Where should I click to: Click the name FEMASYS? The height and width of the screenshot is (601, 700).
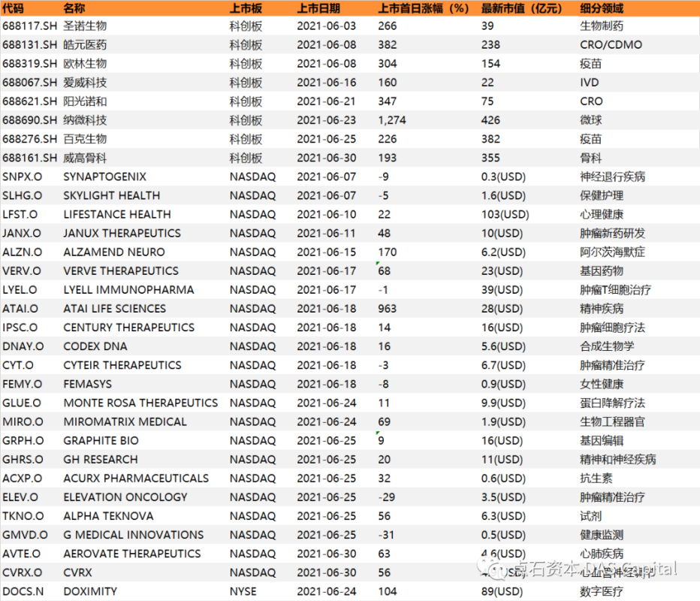[87, 384]
